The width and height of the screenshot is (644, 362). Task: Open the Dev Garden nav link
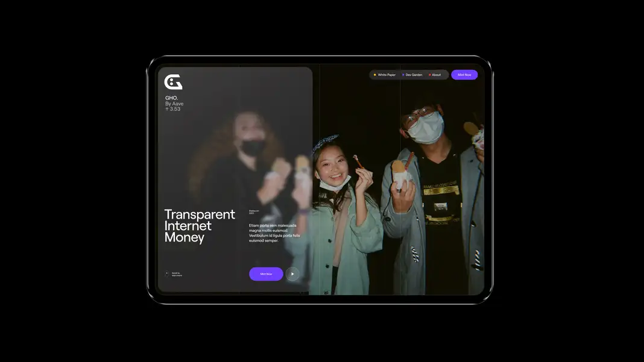pos(412,75)
